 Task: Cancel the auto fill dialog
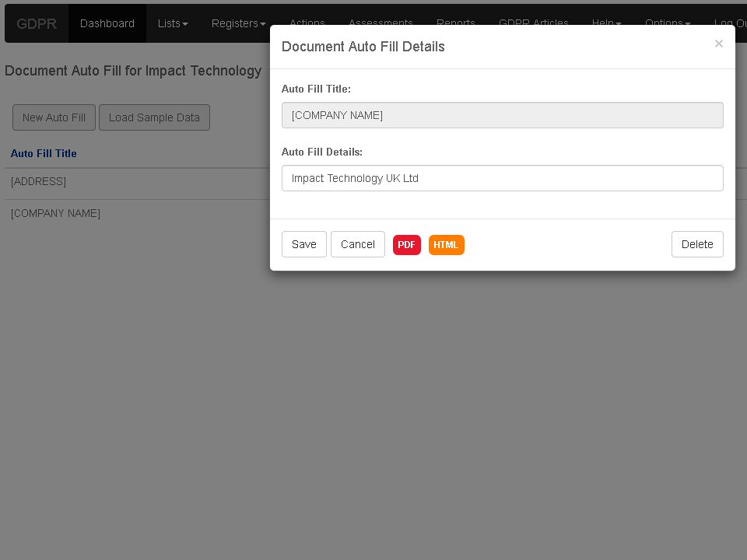tap(357, 244)
